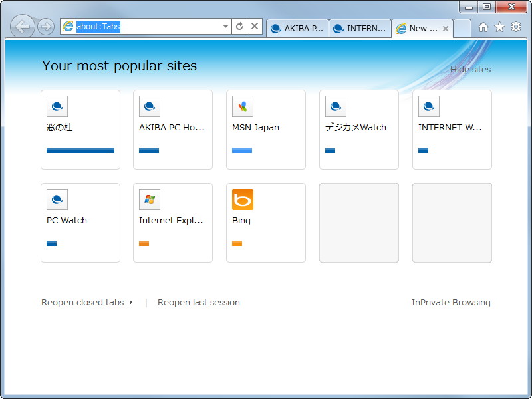
Task: Click the Bing orange activity bar
Action: coord(237,243)
